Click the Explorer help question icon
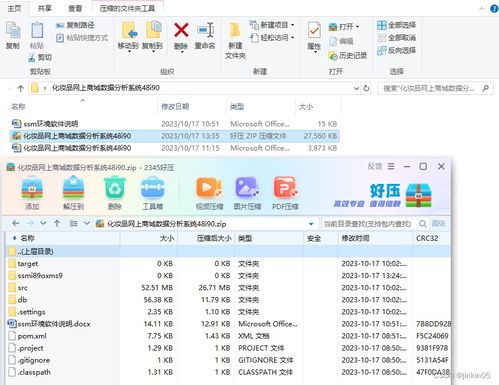The image size is (499, 385). coord(494,9)
